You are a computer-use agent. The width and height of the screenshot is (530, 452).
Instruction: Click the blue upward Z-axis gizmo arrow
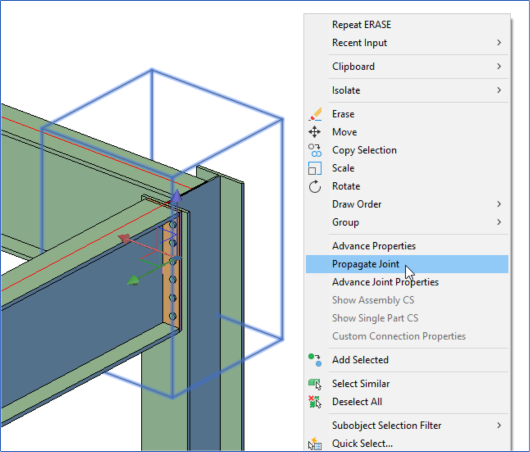[x=176, y=197]
